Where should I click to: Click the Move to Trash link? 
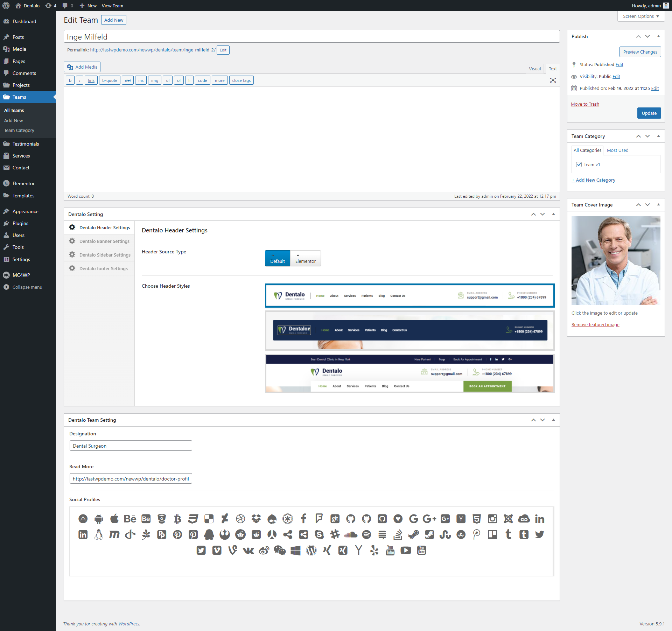[585, 104]
